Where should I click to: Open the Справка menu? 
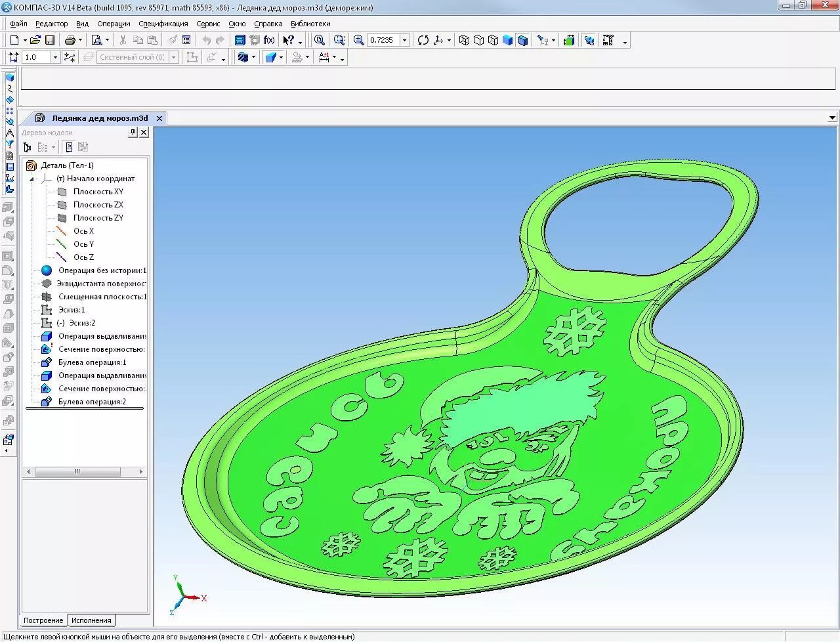pyautogui.click(x=268, y=24)
